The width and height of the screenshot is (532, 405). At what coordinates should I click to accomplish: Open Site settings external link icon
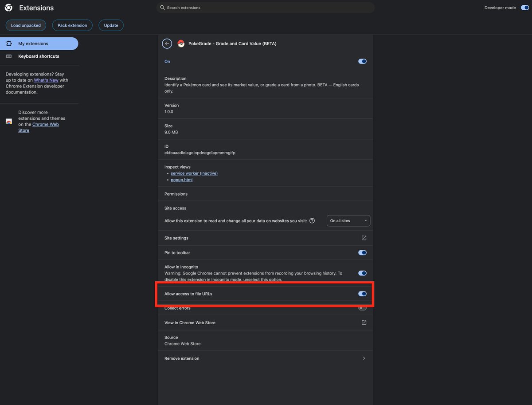(364, 238)
